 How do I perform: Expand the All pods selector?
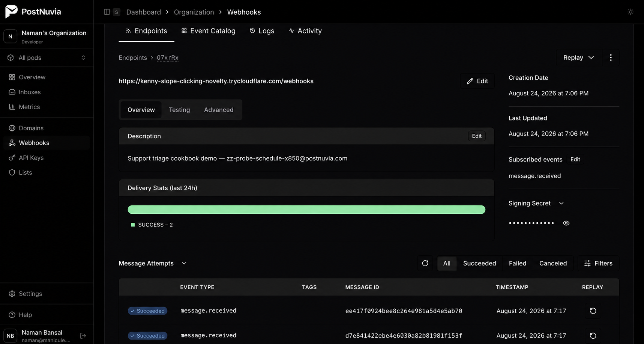[47, 57]
